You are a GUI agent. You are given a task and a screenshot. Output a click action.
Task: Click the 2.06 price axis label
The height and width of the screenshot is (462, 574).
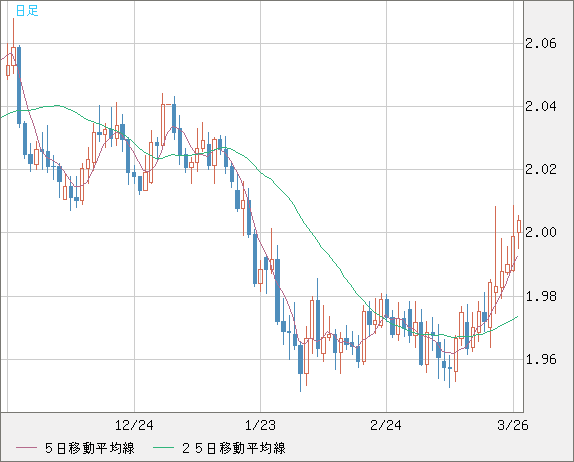tap(541, 44)
